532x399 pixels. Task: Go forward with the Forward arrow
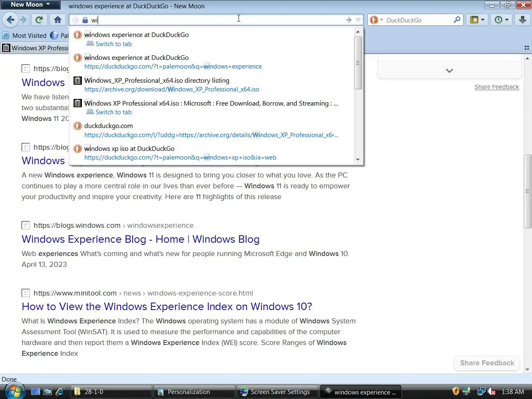(23, 20)
